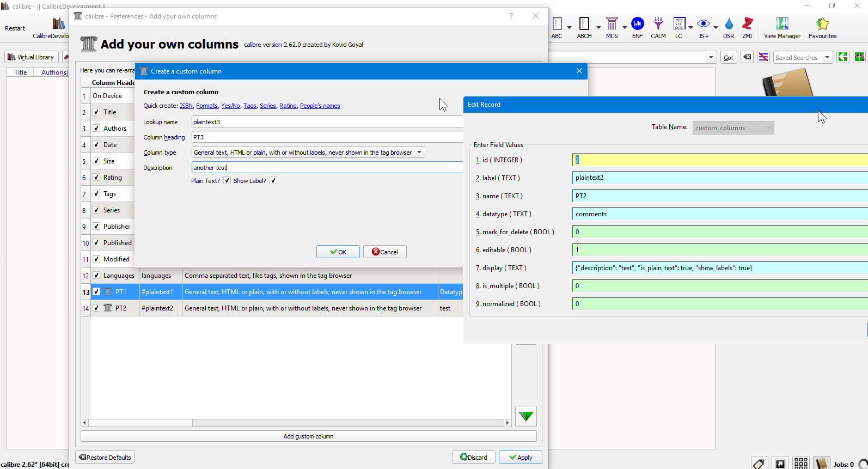This screenshot has height=469, width=868.
Task: Clear the search with the backspace icon
Action: click(747, 57)
